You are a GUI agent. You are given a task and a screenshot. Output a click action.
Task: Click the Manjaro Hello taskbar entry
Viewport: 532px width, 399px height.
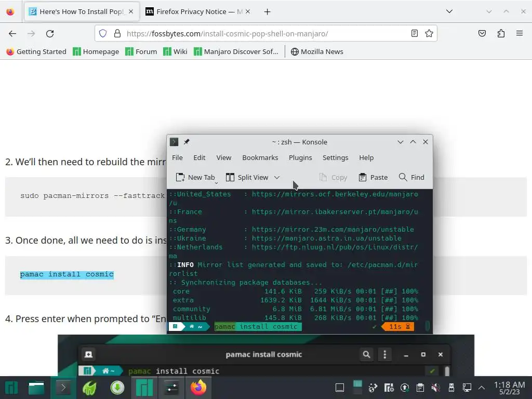point(144,388)
